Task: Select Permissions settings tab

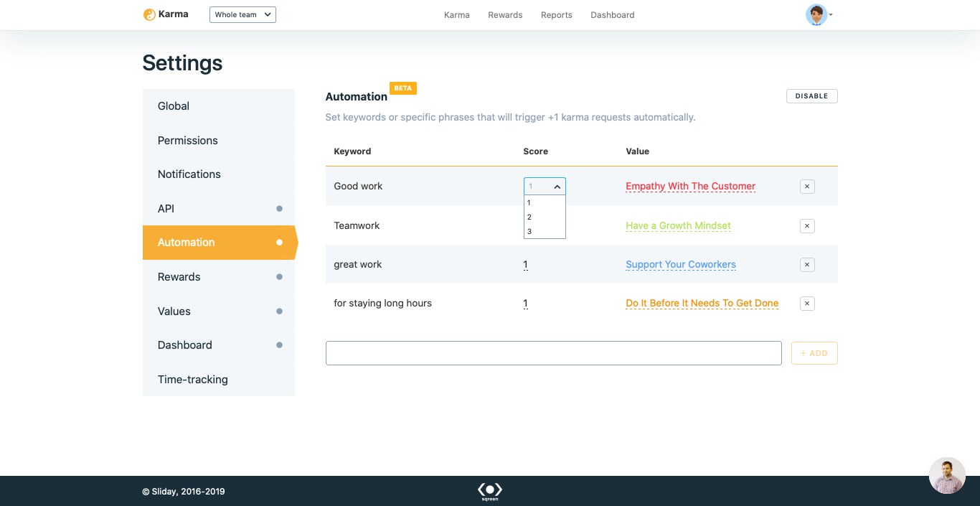Action: pyautogui.click(x=219, y=141)
